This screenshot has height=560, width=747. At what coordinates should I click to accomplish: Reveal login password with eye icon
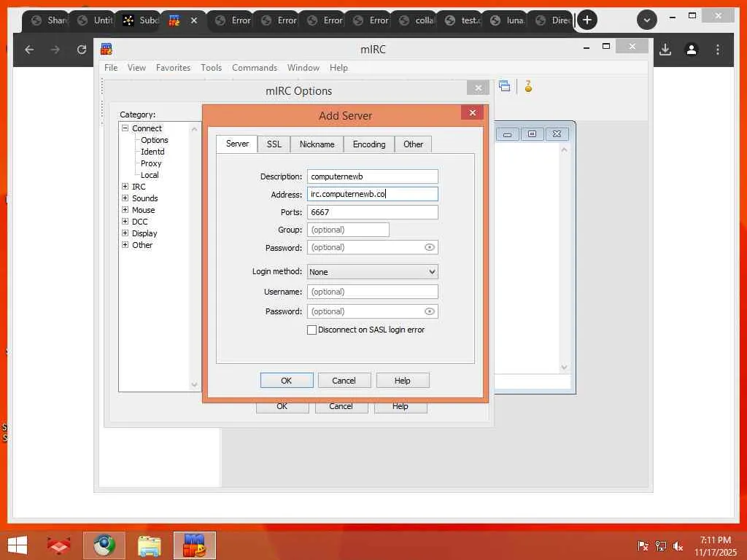pos(429,311)
